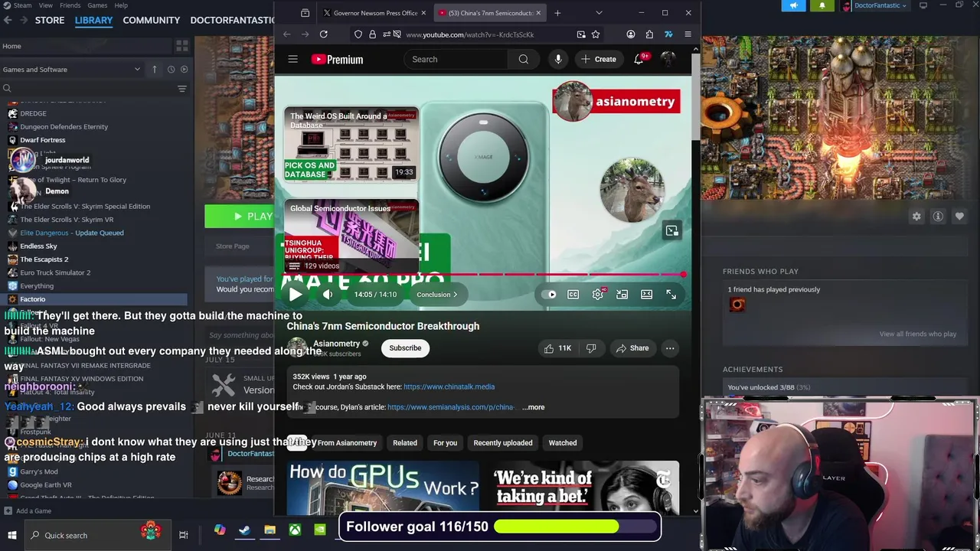Open the semianalysis.com article link
This screenshot has width=980, height=551.
click(x=450, y=407)
